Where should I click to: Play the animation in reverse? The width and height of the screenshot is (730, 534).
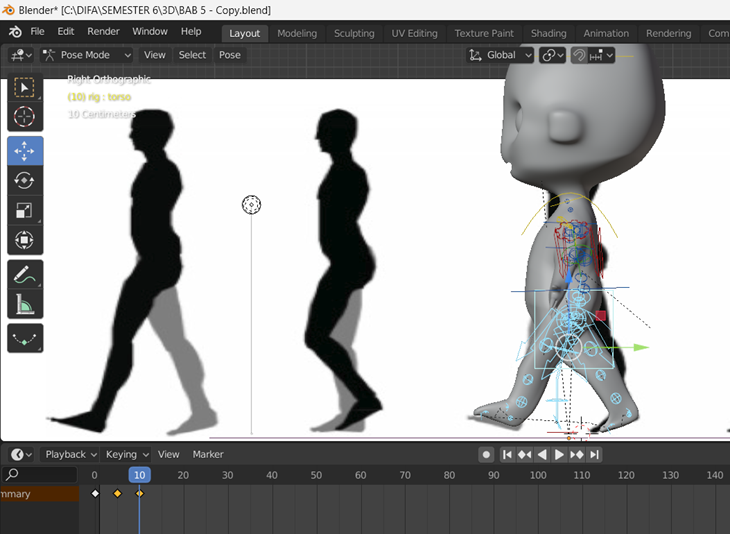click(542, 454)
